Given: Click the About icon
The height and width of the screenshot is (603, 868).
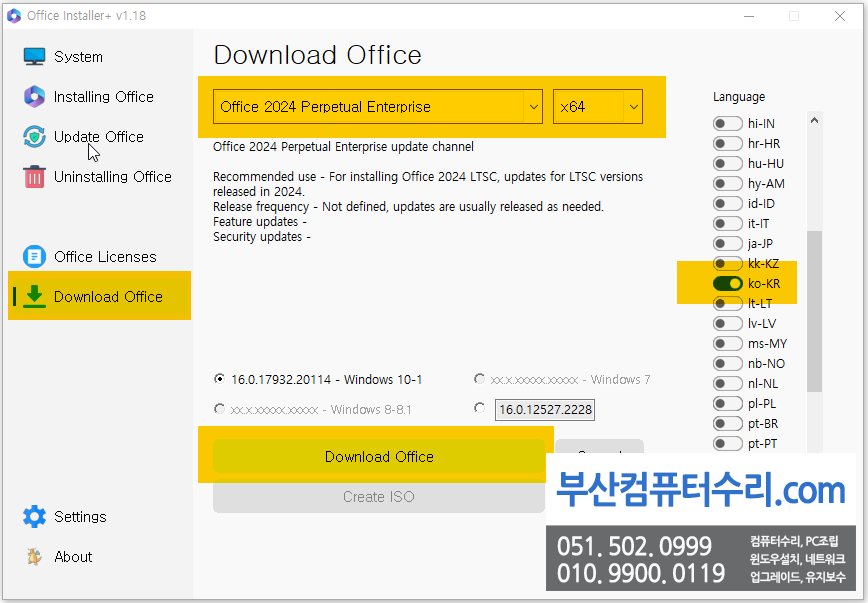Looking at the screenshot, I should 34,556.
